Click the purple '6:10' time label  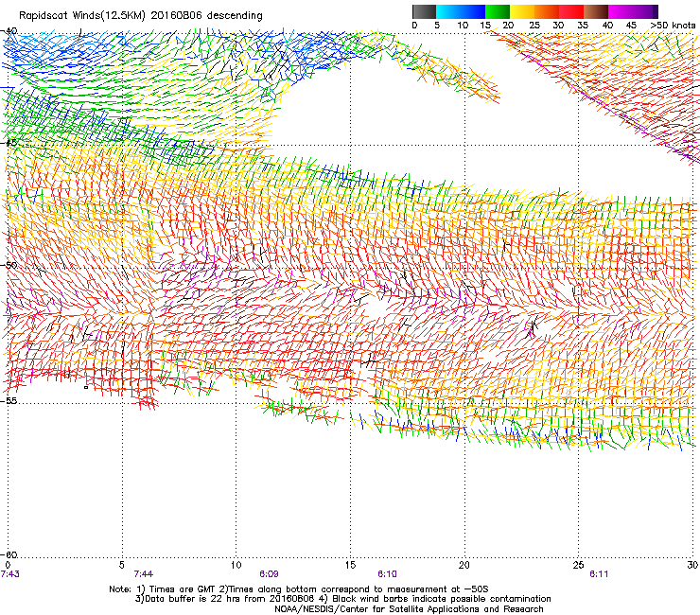pyautogui.click(x=387, y=574)
